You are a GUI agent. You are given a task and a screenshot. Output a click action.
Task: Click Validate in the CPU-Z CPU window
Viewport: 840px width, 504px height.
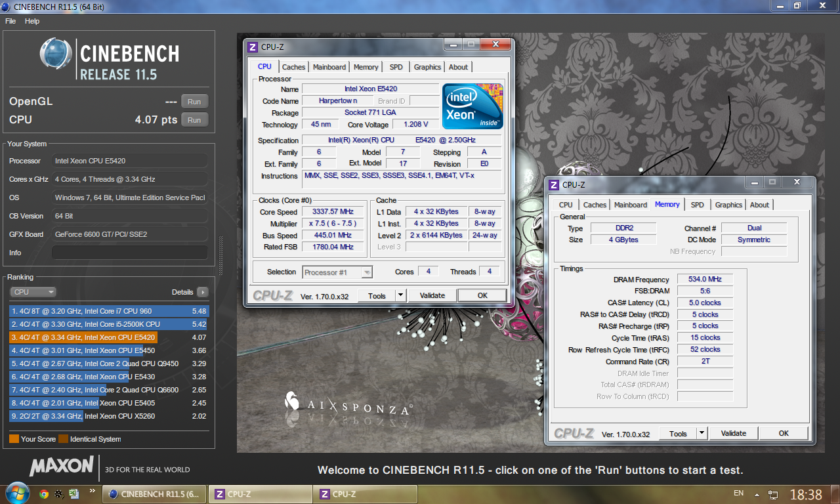432,296
